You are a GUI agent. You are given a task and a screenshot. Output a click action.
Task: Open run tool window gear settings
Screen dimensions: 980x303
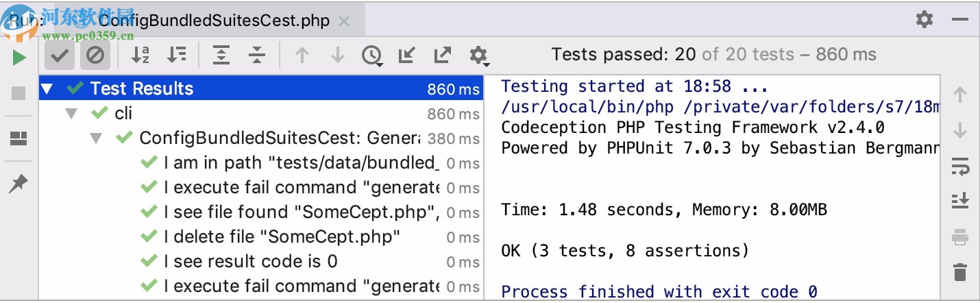(924, 20)
